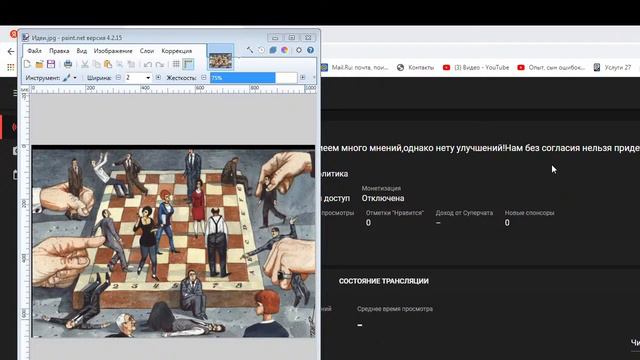Toggle the pixel grid display
The width and height of the screenshot is (640, 360).
176,64
